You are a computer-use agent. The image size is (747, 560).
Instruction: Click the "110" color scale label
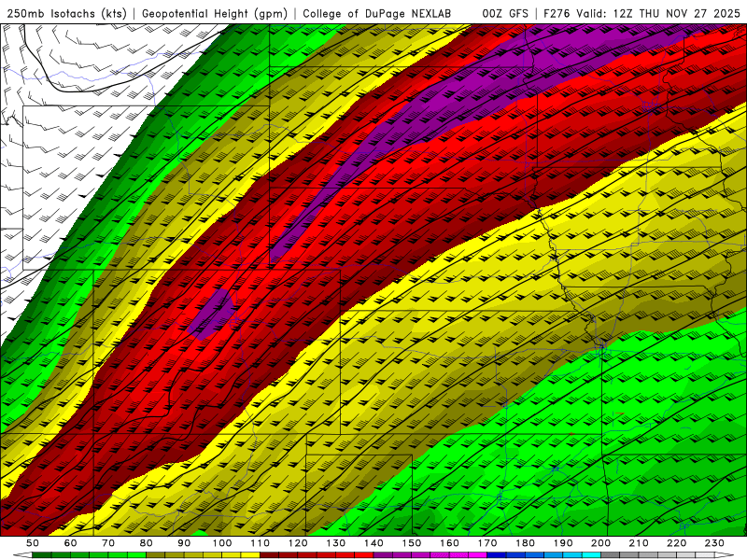(261, 543)
